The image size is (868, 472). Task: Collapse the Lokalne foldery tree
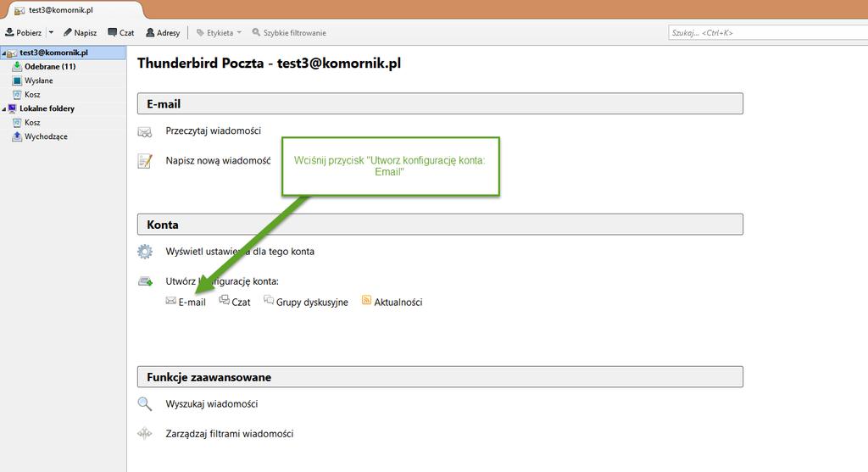3,109
